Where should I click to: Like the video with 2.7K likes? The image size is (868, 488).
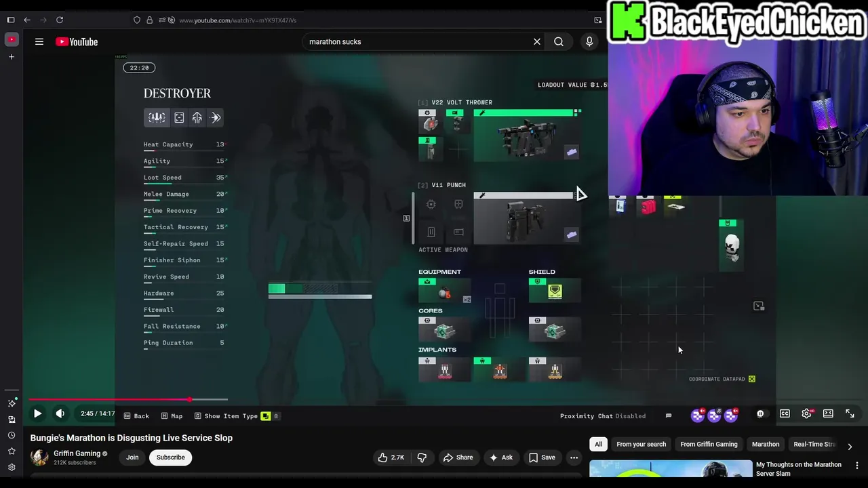point(391,457)
